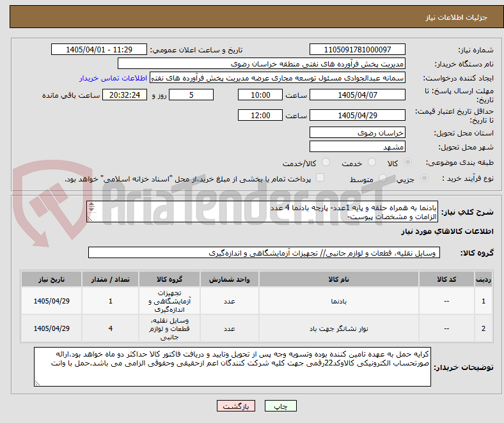Click the چاپ print button
504x423 pixels.
pyautogui.click(x=281, y=406)
